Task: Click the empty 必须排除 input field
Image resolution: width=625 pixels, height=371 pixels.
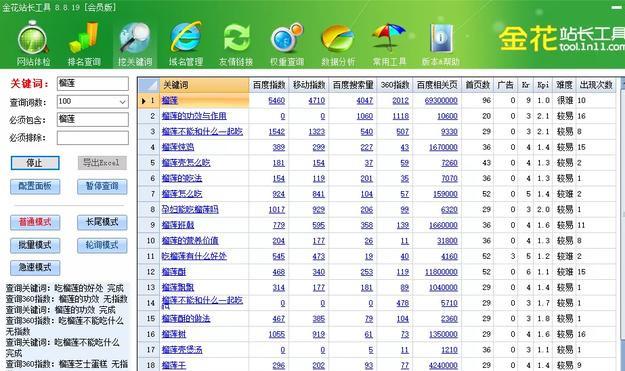Action: pyautogui.click(x=93, y=138)
